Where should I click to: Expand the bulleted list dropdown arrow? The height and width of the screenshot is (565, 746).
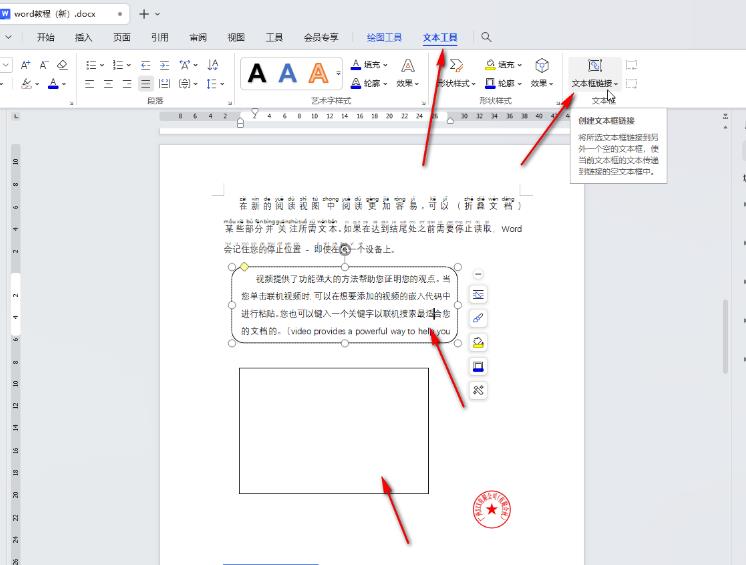click(102, 65)
